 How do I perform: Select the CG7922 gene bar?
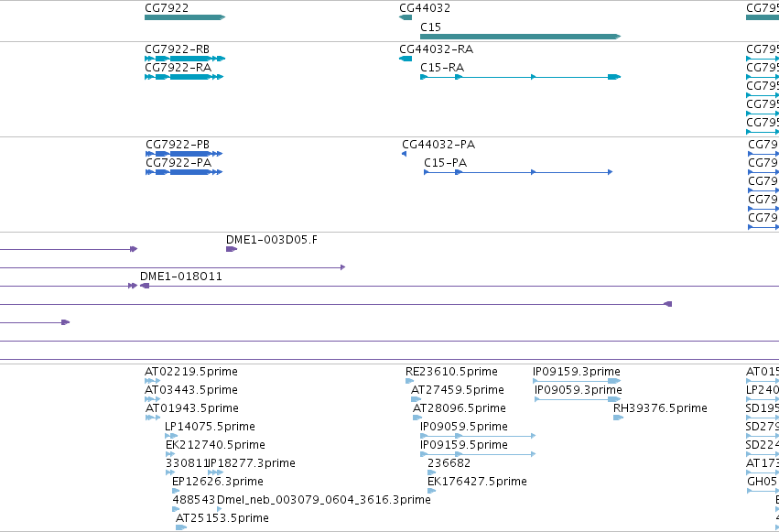coord(185,17)
